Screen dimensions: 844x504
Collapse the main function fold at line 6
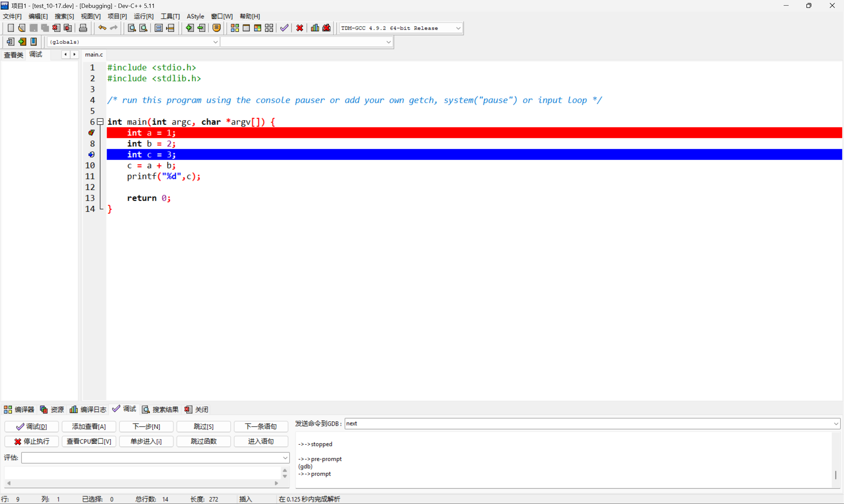pyautogui.click(x=100, y=122)
